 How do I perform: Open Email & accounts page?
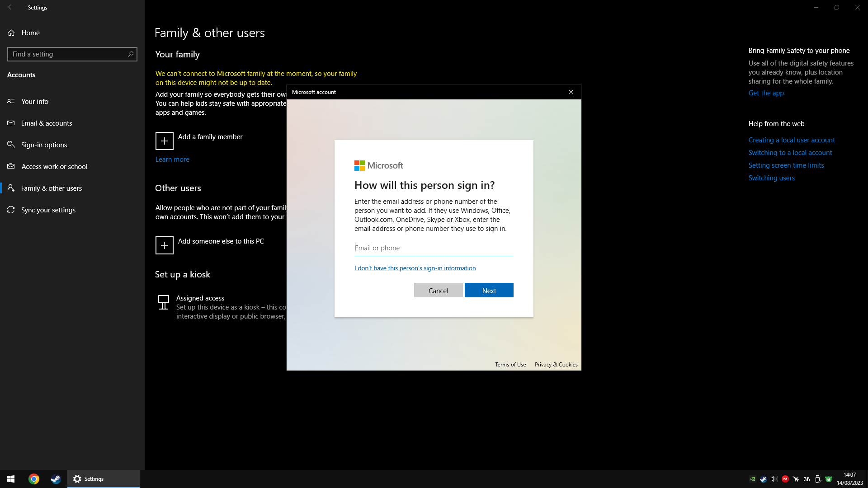(x=47, y=123)
